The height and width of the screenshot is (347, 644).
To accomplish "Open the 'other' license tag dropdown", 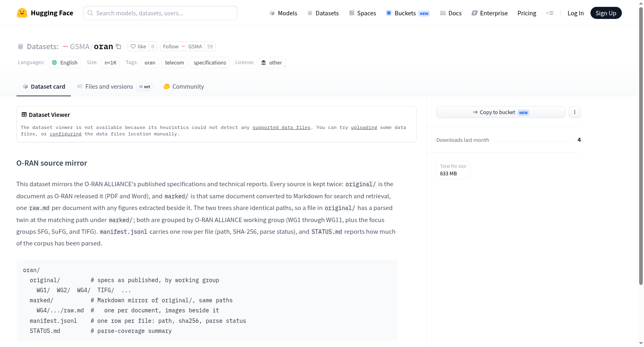I will [272, 62].
